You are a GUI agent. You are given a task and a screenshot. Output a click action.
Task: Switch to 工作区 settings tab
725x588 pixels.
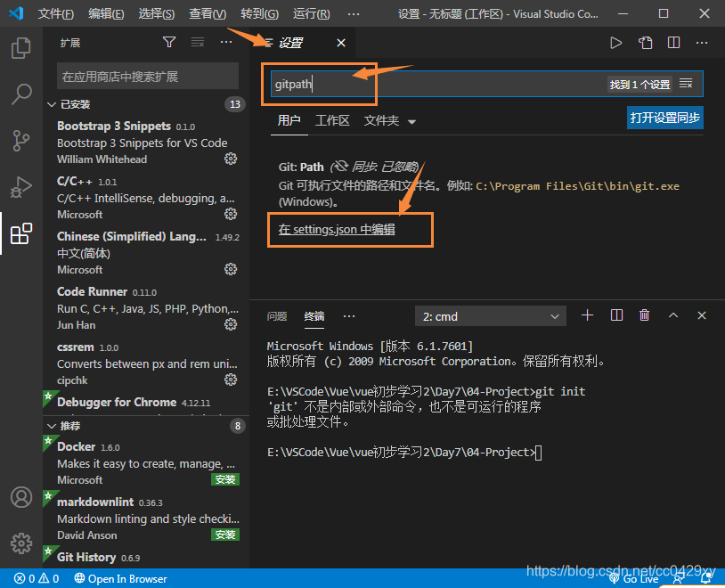coord(332,121)
